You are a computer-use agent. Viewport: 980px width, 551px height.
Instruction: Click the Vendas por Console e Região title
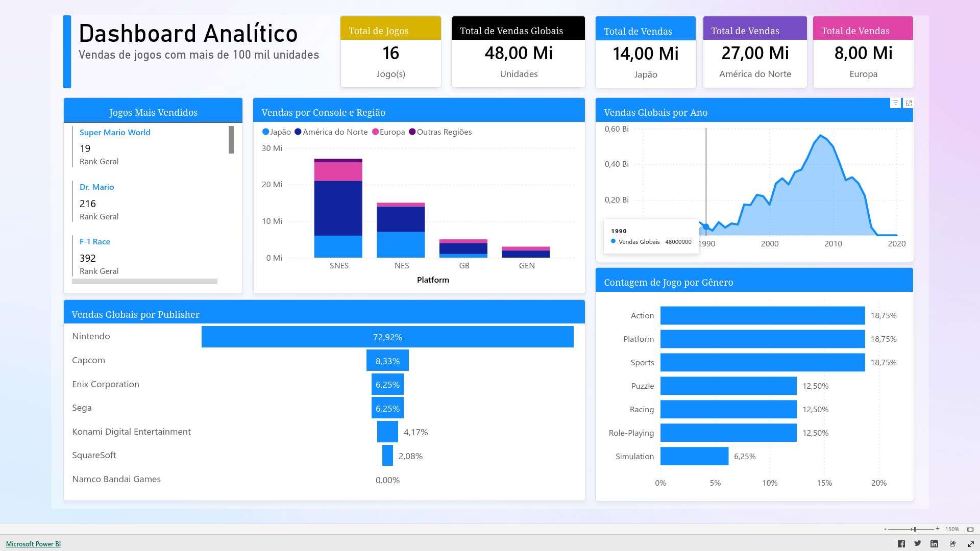point(324,112)
